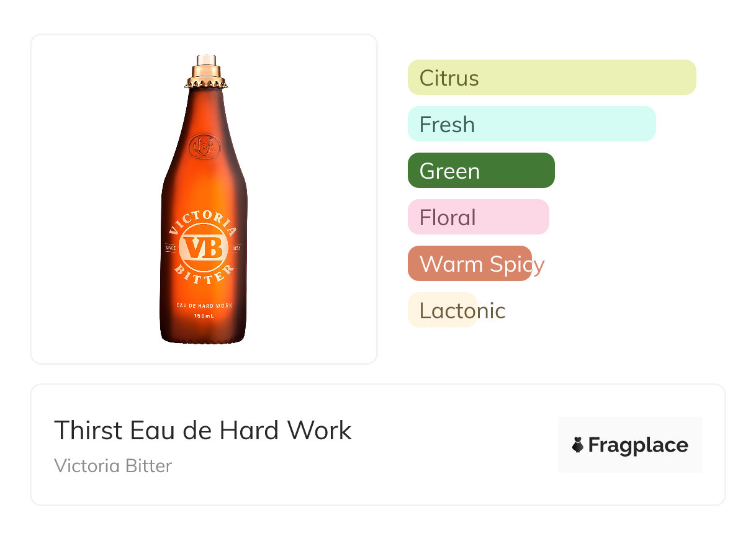Viewport: 756px width, 536px height.
Task: Click the 1854 year on the bottle label
Action: (235, 249)
